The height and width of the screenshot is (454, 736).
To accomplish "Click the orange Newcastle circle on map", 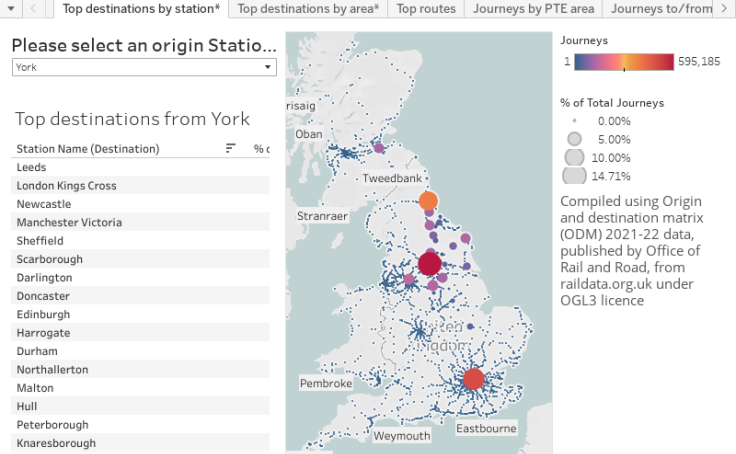I will pos(429,200).
